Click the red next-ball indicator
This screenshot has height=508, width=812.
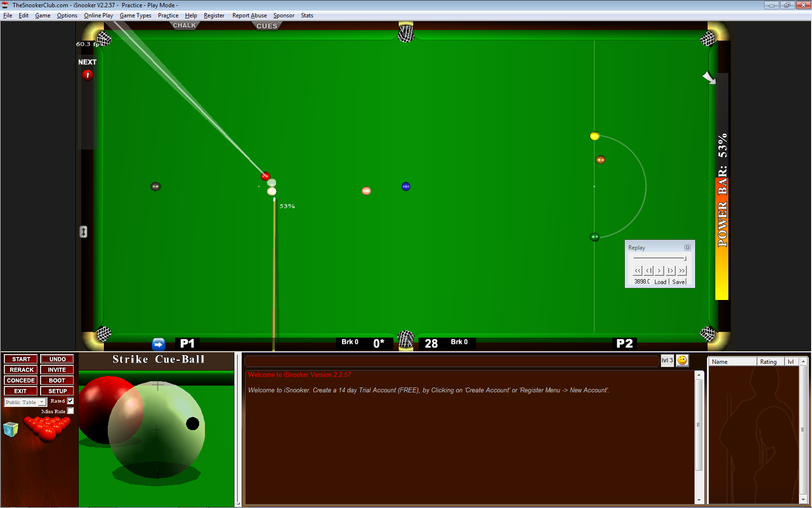click(87, 75)
